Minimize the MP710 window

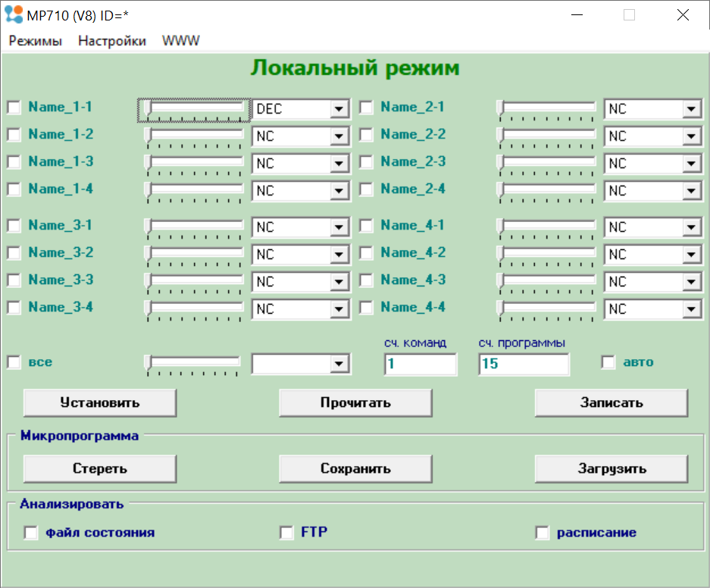(577, 15)
